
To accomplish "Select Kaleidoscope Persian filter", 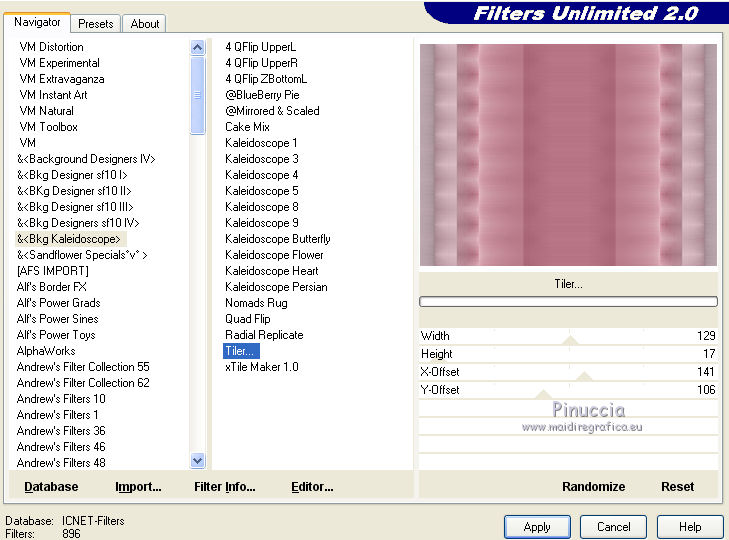I will pos(276,287).
